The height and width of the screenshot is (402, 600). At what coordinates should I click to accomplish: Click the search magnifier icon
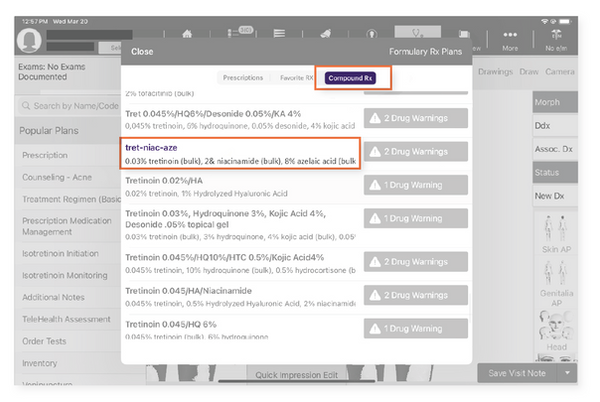click(26, 106)
